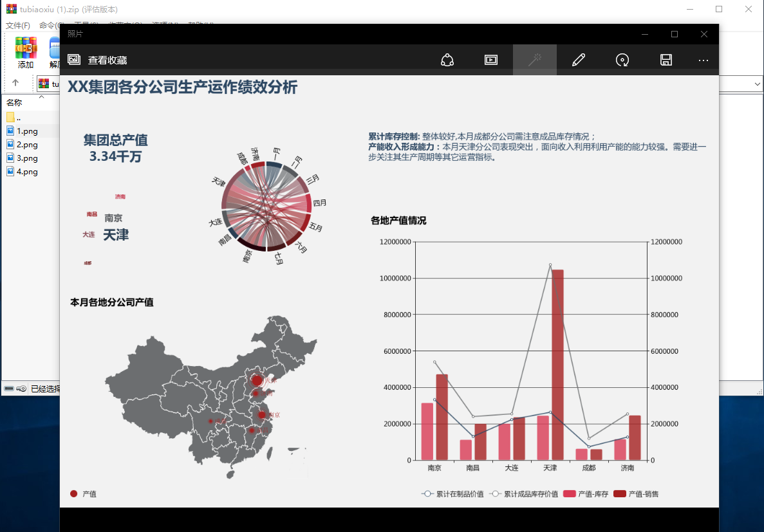Click the red 产值 map legend dot
The width and height of the screenshot is (764, 532).
click(74, 493)
